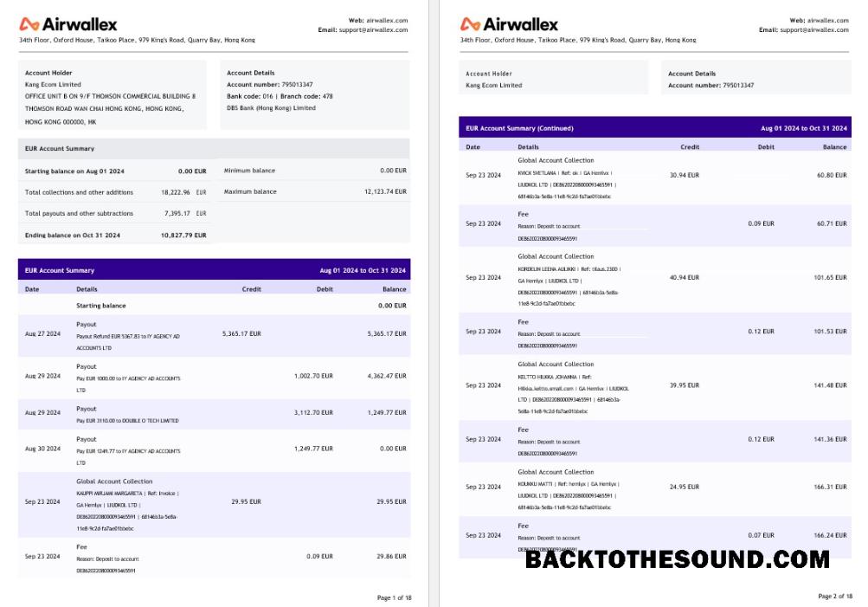
Task: Select the total collections value 18,222.96
Action: [176, 192]
